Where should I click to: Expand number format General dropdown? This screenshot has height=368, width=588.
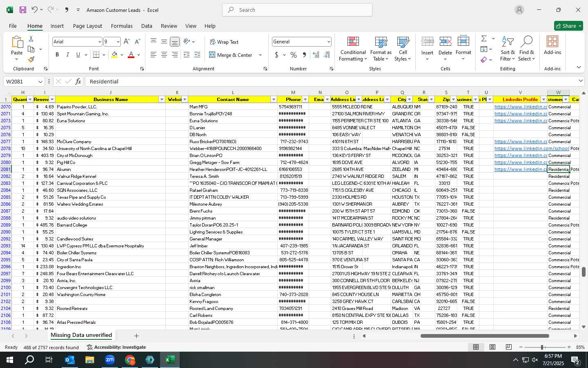328,42
